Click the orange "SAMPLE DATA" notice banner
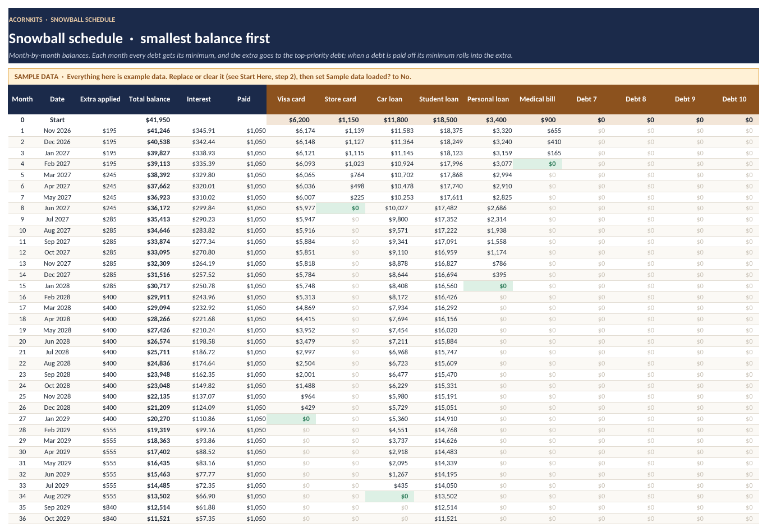The image size is (767, 532). pos(383,77)
